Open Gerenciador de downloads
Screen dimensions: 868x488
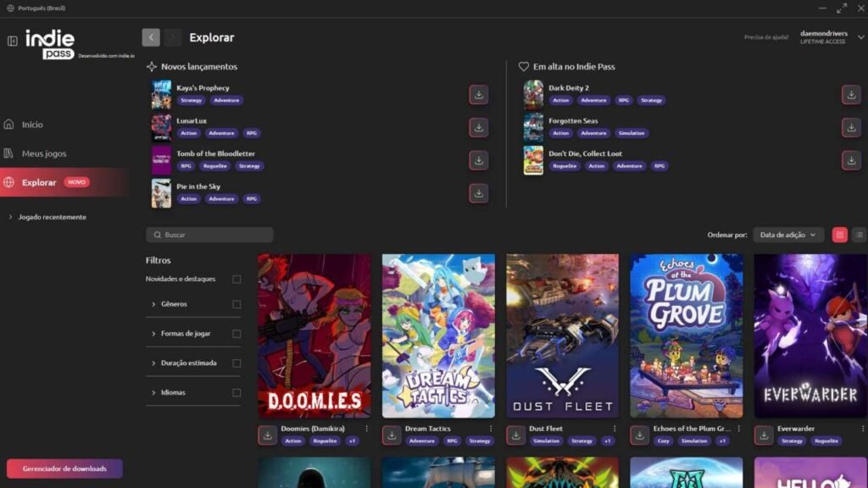[64, 469]
